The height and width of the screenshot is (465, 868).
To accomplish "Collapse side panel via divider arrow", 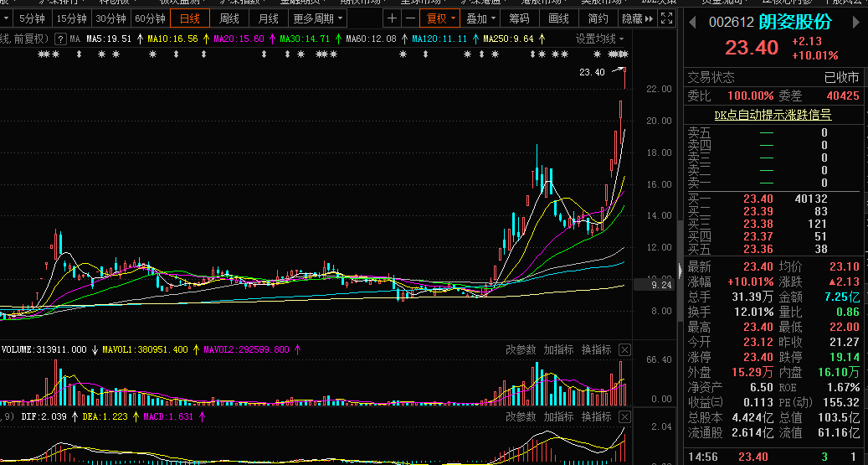I will pyautogui.click(x=680, y=270).
